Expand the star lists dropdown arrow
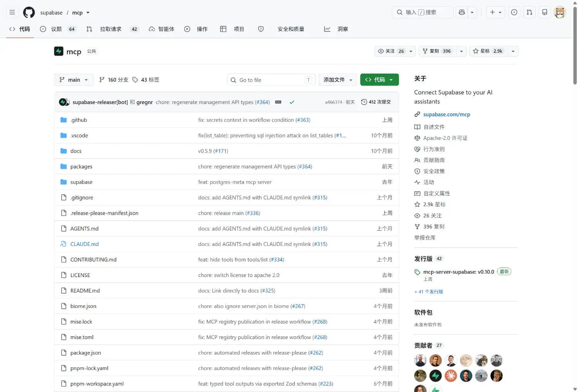This screenshot has width=578, height=392. pos(513,51)
